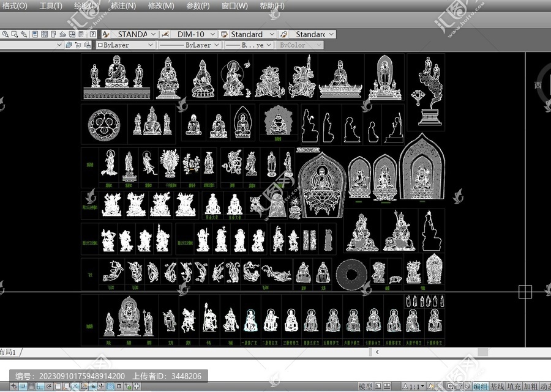The height and width of the screenshot is (392, 551).
Task: Open the 1:1 annotation scale dropdown
Action: point(414,386)
